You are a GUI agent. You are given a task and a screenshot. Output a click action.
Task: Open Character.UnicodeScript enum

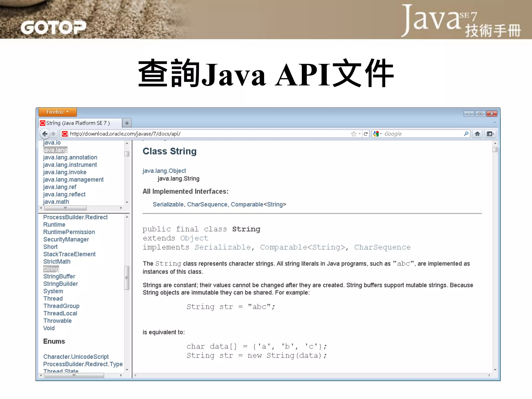(x=76, y=357)
